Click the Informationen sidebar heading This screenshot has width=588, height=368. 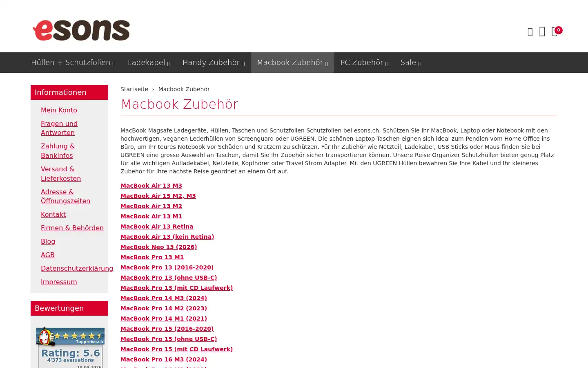point(69,92)
